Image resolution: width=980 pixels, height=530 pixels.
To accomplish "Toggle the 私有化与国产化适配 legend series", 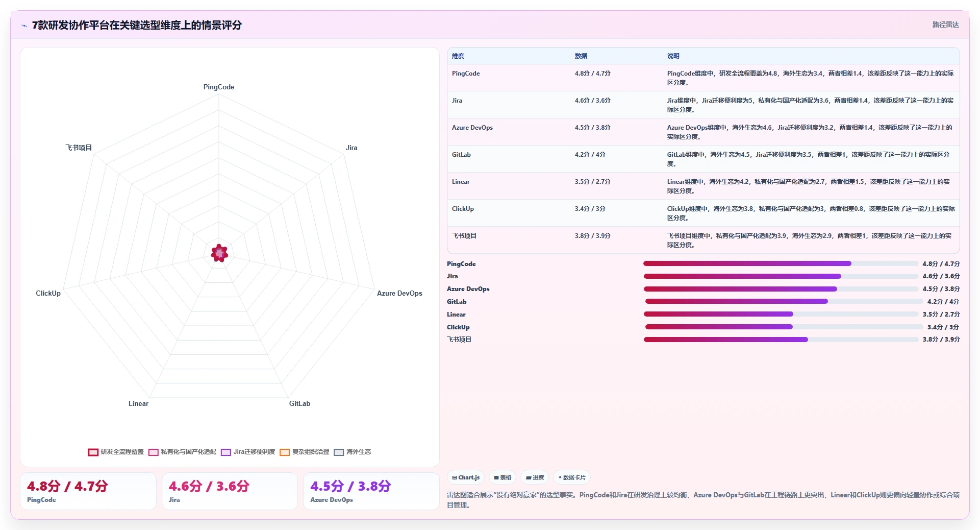I will pos(182,452).
